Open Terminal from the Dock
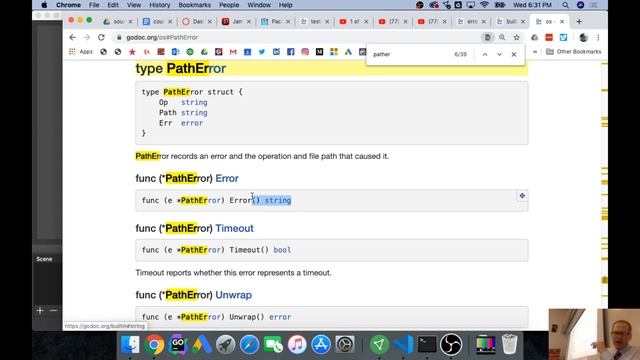640x360 pixels. (x=427, y=344)
